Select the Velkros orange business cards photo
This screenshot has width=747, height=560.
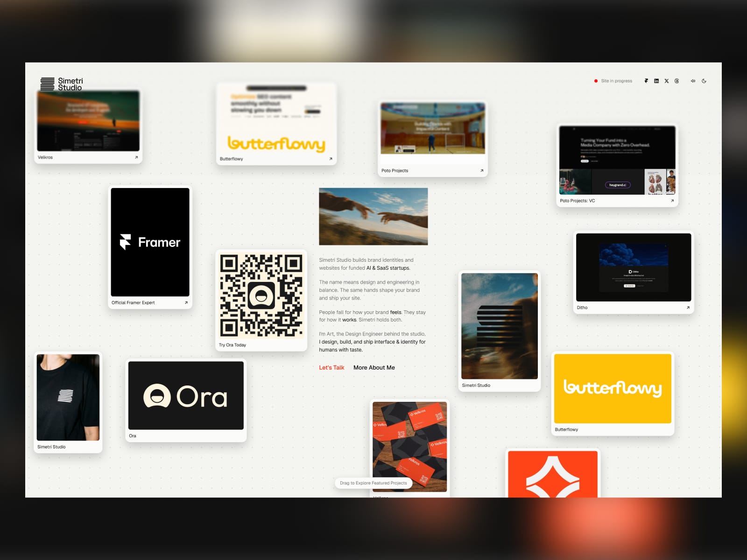coord(410,447)
